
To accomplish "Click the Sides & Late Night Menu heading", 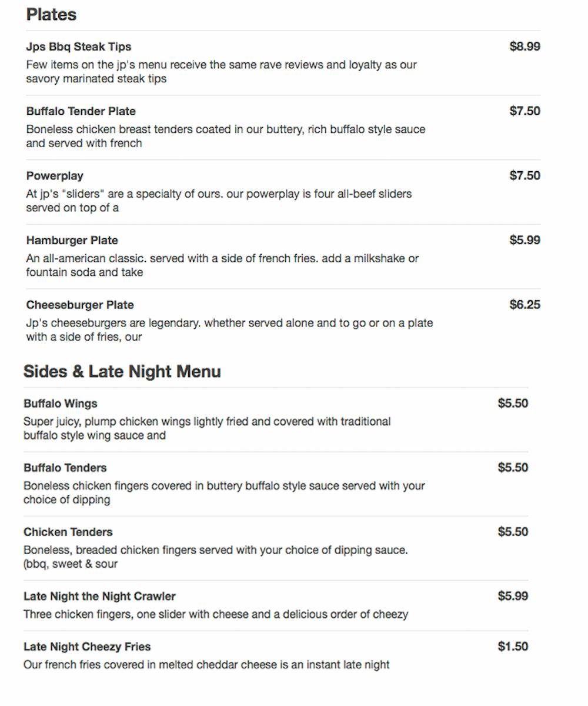I will [x=122, y=372].
